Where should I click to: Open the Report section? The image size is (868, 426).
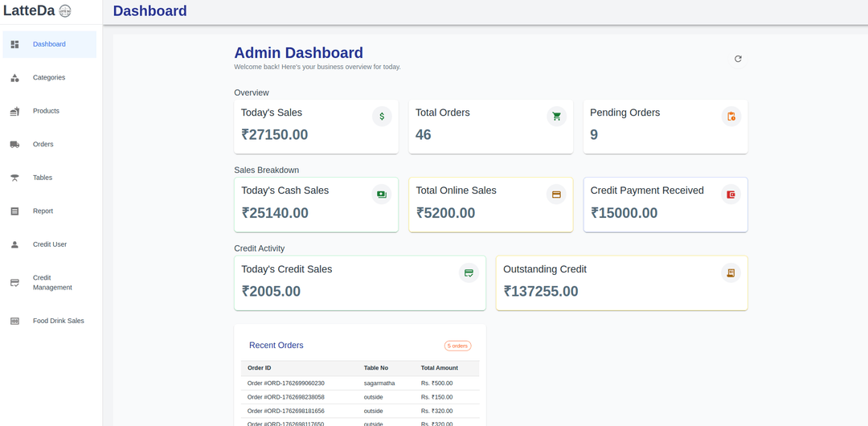click(43, 211)
